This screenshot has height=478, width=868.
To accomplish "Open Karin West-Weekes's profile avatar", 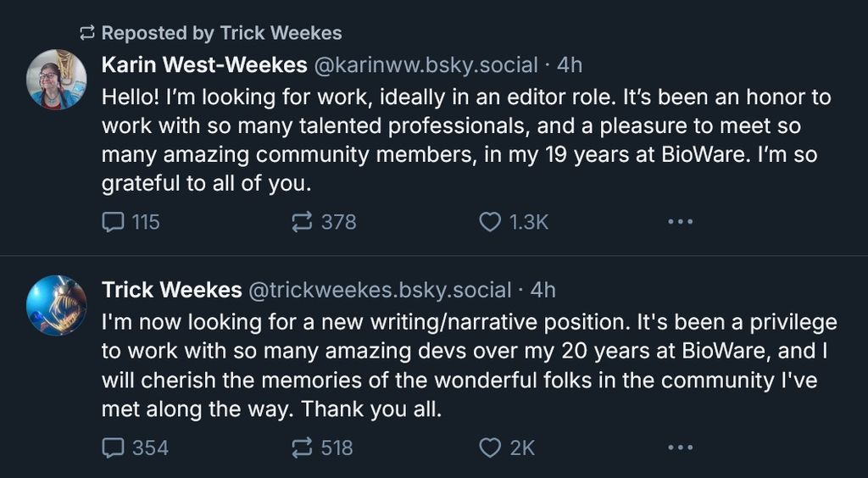I will (x=57, y=79).
